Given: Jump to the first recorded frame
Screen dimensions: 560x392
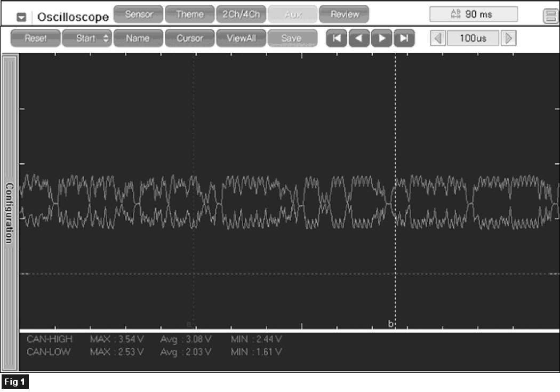Looking at the screenshot, I should 337,38.
